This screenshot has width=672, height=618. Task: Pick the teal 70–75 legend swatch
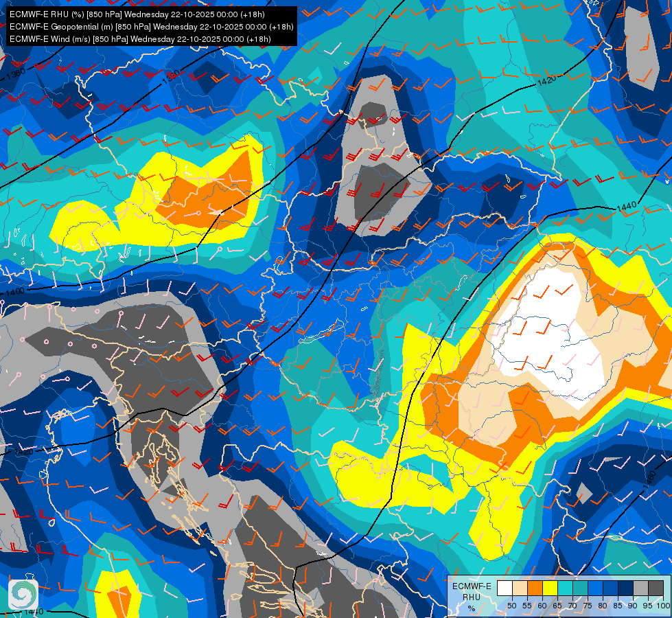580,588
